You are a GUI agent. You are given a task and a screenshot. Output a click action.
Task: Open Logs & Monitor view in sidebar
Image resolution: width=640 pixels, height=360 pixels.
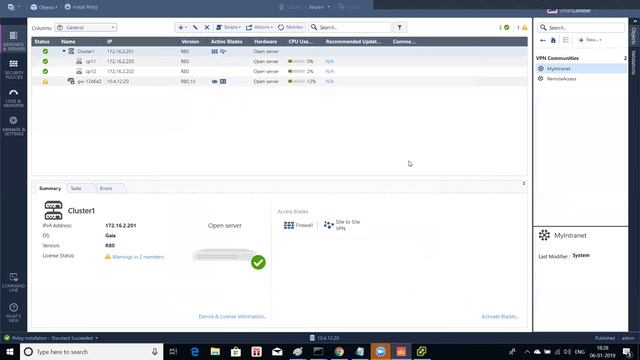click(13, 98)
